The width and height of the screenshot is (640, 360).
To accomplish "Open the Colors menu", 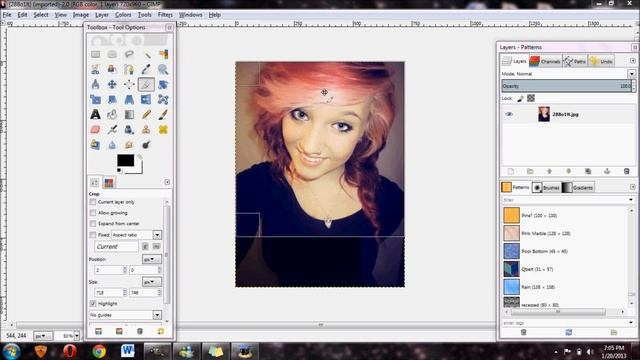I will [x=123, y=15].
